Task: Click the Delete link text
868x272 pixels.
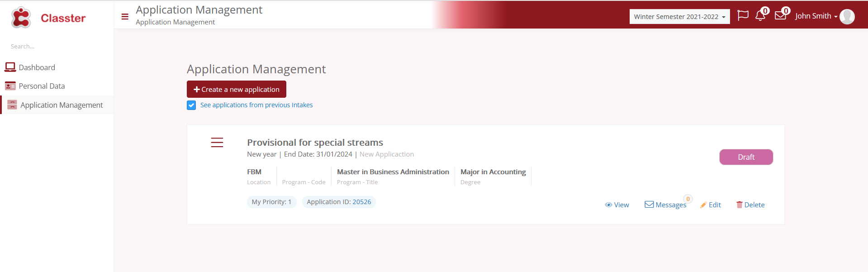Action: point(754,205)
